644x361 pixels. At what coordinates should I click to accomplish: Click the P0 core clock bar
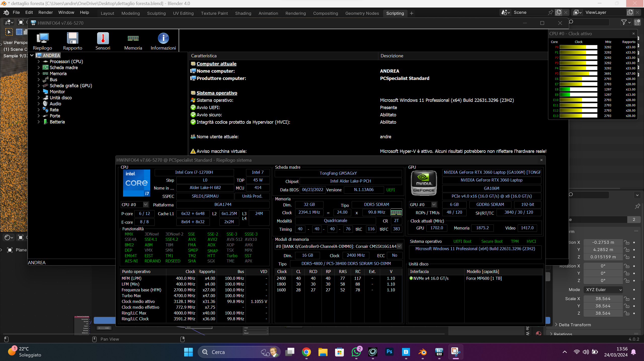pos(578,47)
